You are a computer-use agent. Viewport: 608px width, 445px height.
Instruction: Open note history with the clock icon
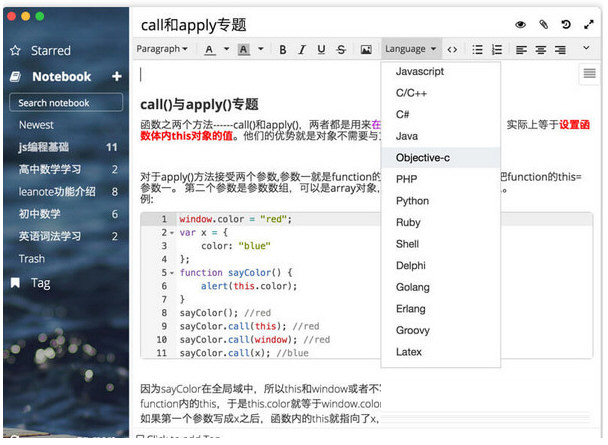566,24
